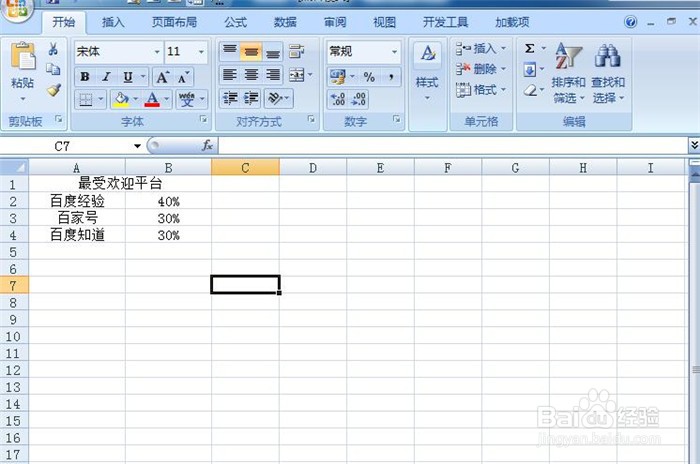Click the Insert Function fx icon

pyautogui.click(x=207, y=146)
